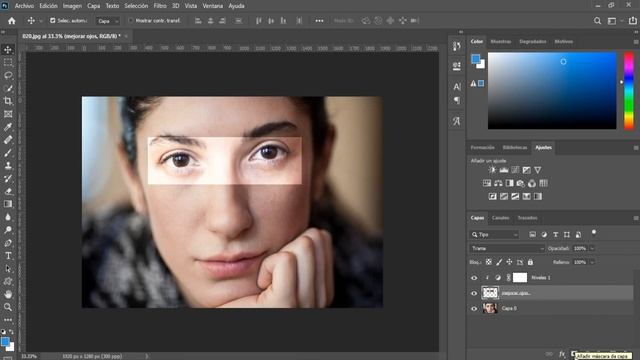The height and width of the screenshot is (360, 640).
Task: Open the fx layer styles menu
Action: [x=562, y=354]
